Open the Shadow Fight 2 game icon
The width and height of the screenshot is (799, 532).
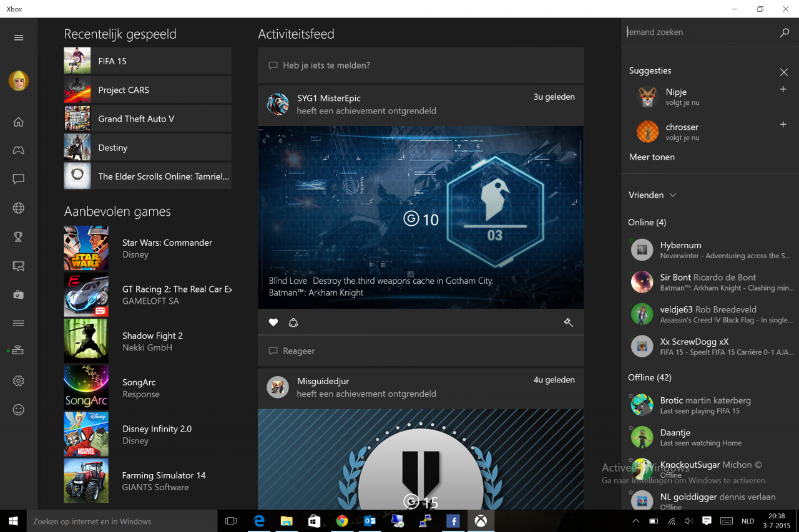pos(86,341)
